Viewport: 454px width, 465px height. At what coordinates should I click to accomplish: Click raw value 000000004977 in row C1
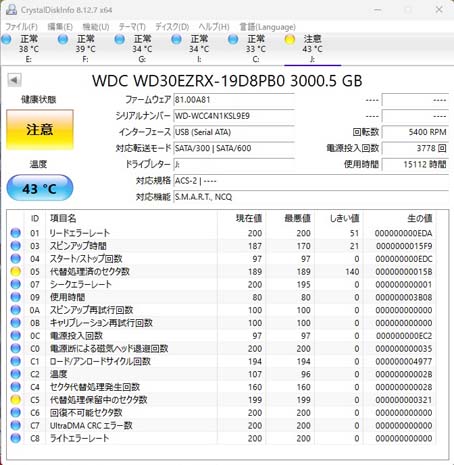pyautogui.click(x=404, y=362)
